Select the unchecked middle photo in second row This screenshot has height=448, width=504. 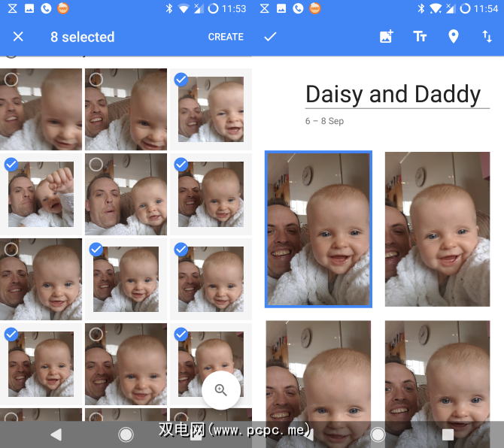[126, 194]
